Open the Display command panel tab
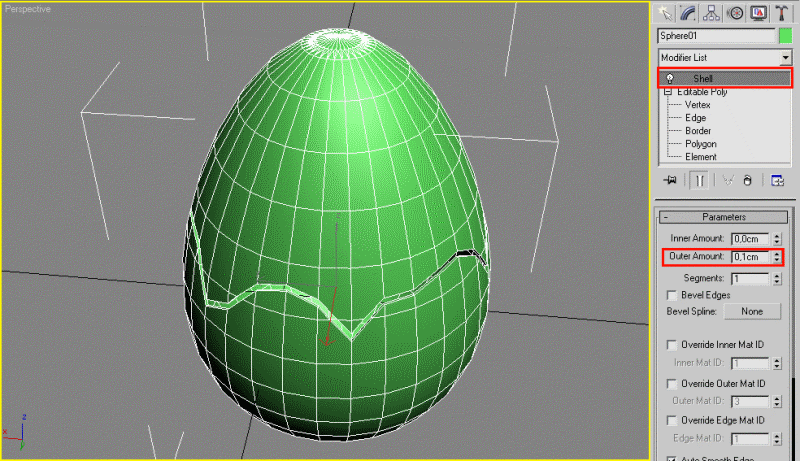This screenshot has width=800, height=461. click(x=758, y=13)
